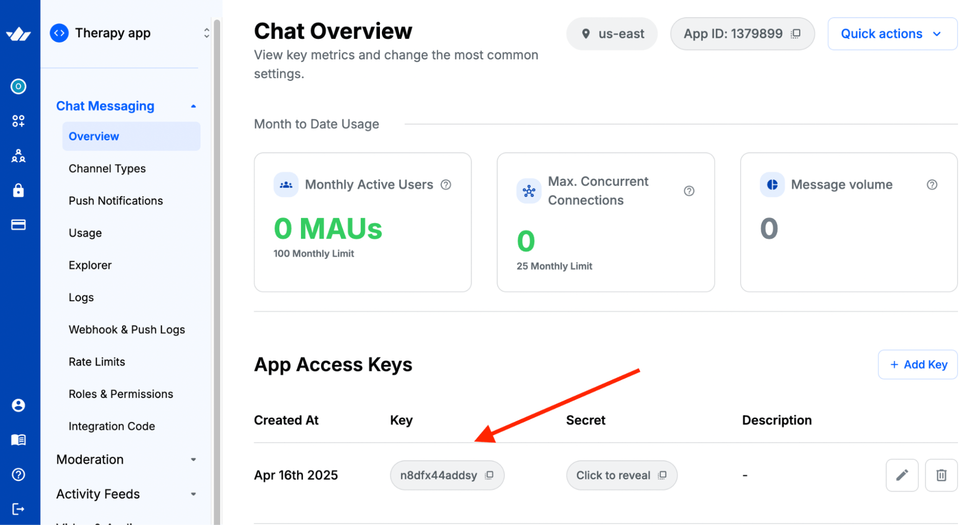Click the edit pencil icon for the key
The image size is (980, 525).
tap(902, 475)
